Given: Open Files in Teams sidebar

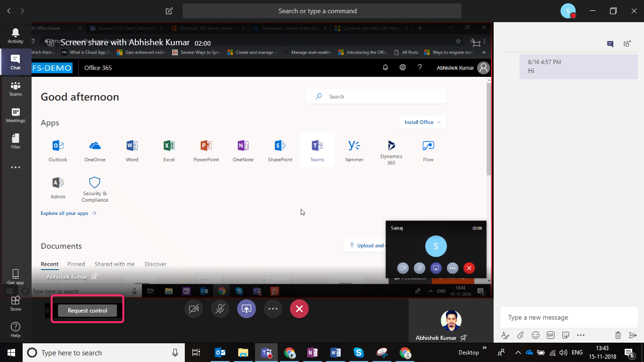Looking at the screenshot, I should (16, 141).
